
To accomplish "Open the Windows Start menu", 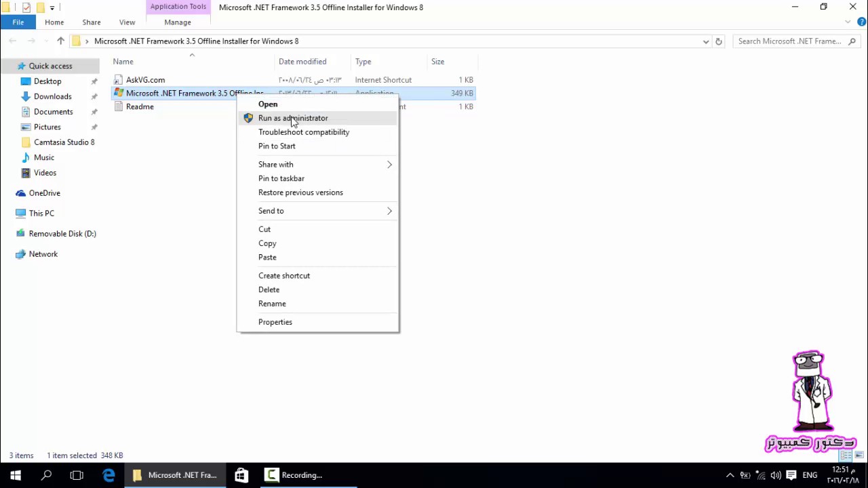I will tap(16, 475).
